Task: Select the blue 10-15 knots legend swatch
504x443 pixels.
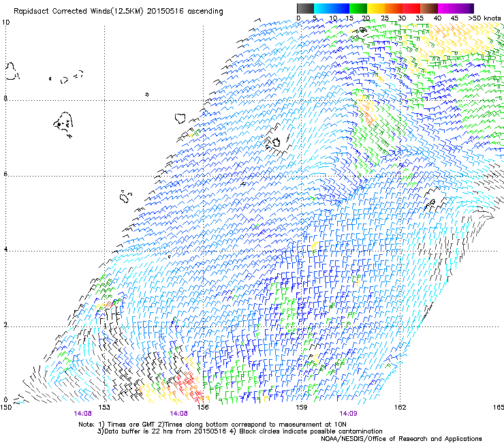Action: pos(341,8)
